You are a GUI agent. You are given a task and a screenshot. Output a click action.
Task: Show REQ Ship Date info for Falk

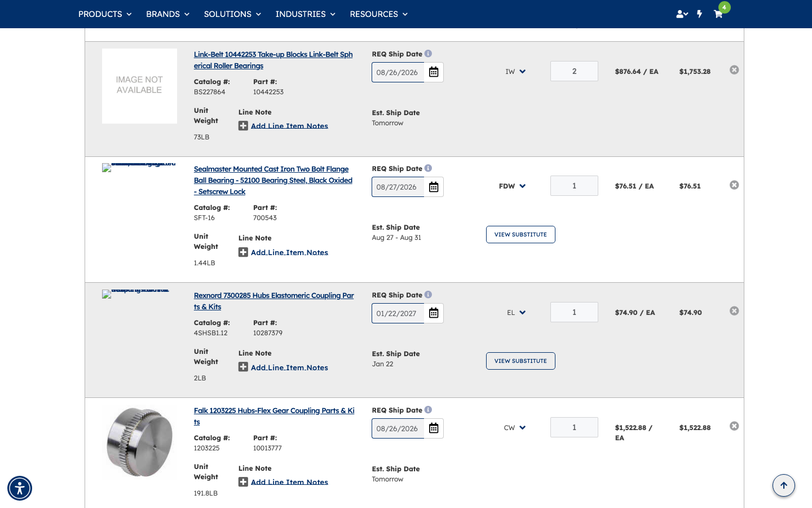tap(428, 410)
